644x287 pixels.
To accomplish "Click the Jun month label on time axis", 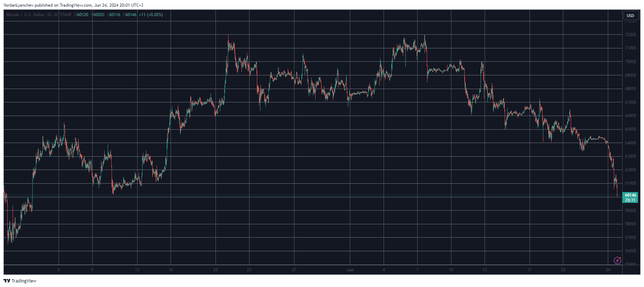I will tap(350, 270).
